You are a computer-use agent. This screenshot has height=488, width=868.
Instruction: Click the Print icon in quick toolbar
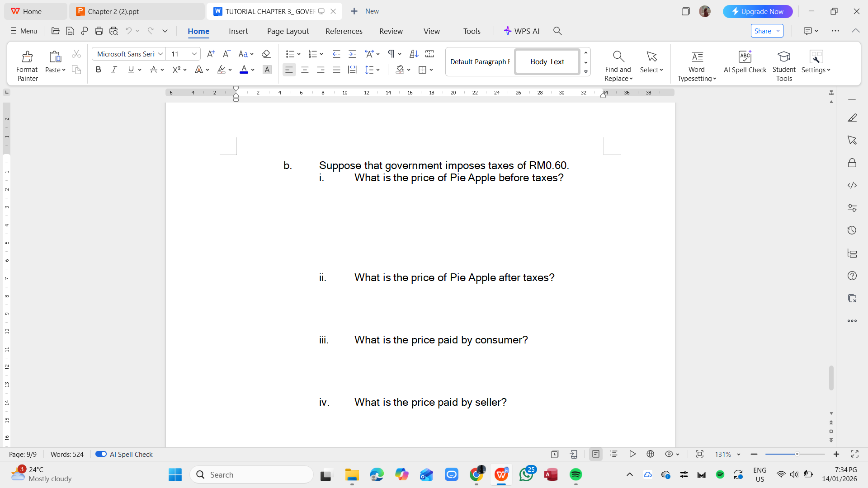click(99, 31)
